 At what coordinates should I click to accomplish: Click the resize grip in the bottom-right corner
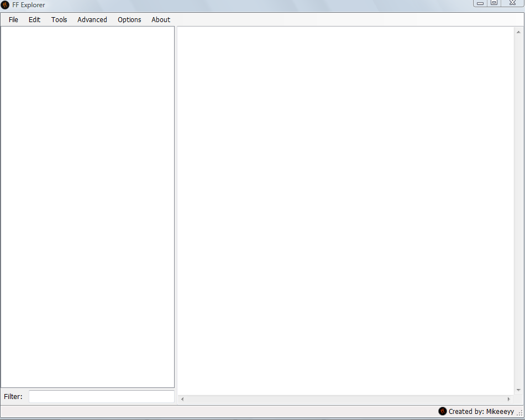[x=519, y=413]
